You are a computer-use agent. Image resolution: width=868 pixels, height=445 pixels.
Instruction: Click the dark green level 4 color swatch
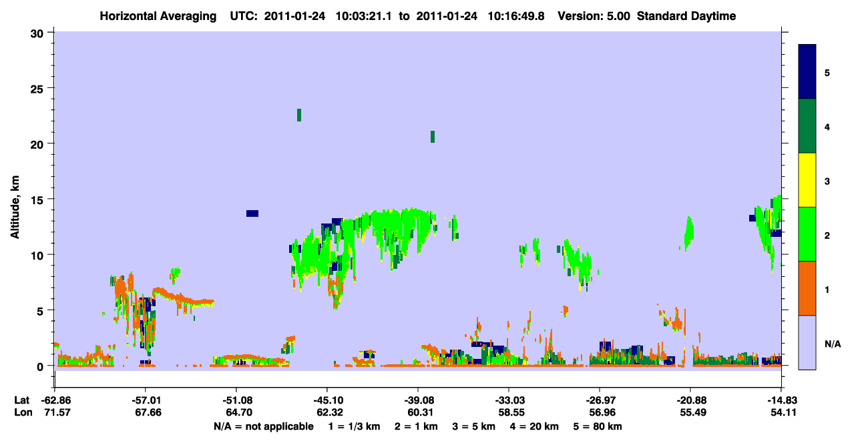coord(807,126)
